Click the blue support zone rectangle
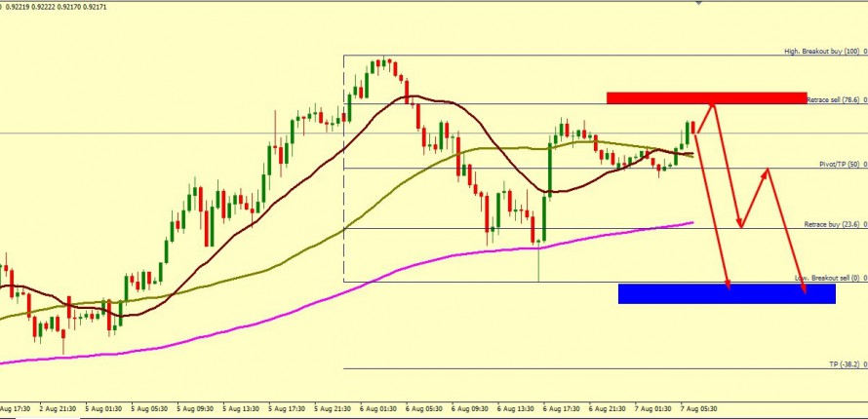This screenshot has width=868, height=419. tap(727, 293)
